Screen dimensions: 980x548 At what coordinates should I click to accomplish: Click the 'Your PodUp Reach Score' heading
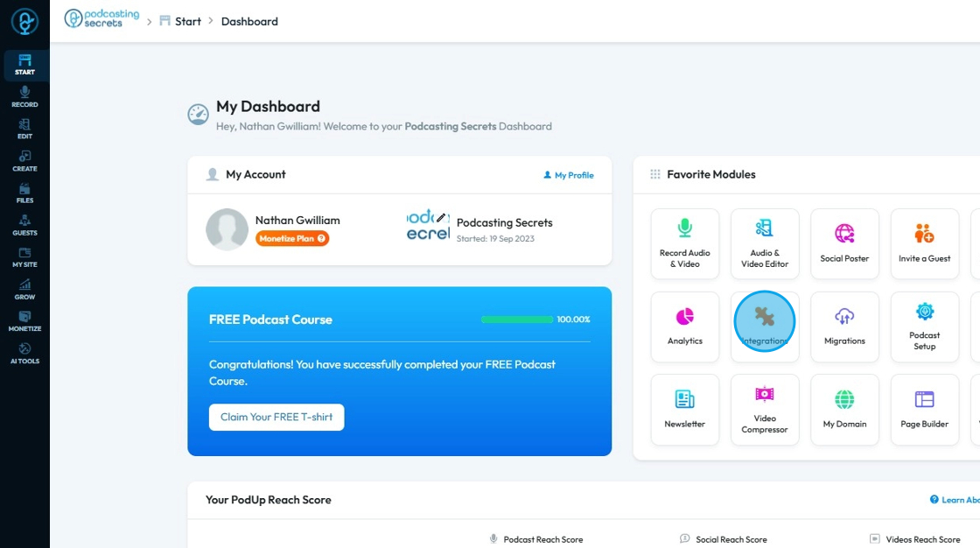[269, 500]
